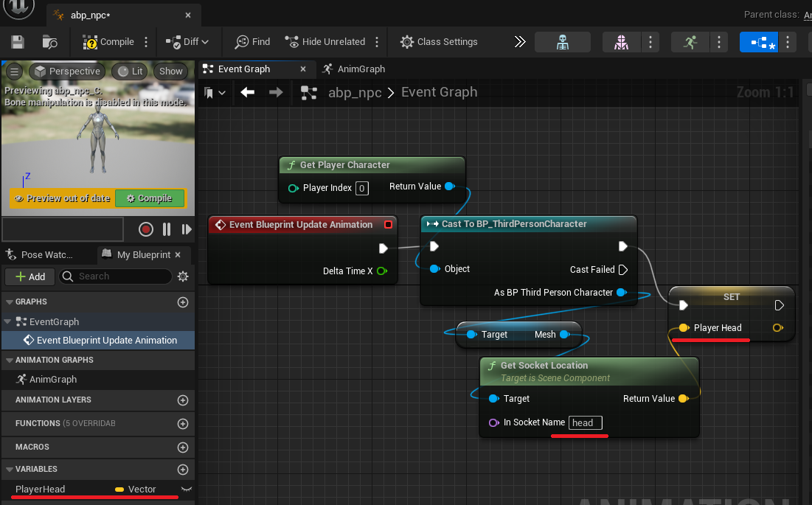Viewport: 812px width, 505px height.
Task: Click the Get Player Character node title
Action: pyautogui.click(x=344, y=165)
